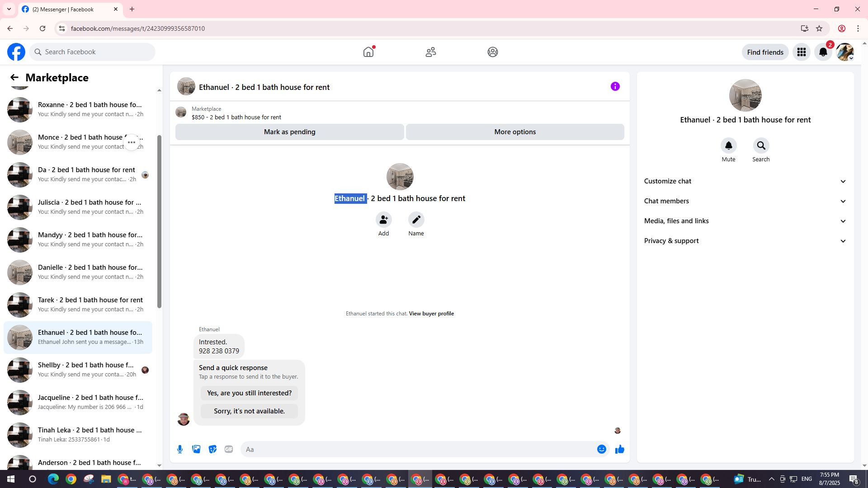Open the account profile picture menu
This screenshot has height=488, width=868.
coord(845,52)
